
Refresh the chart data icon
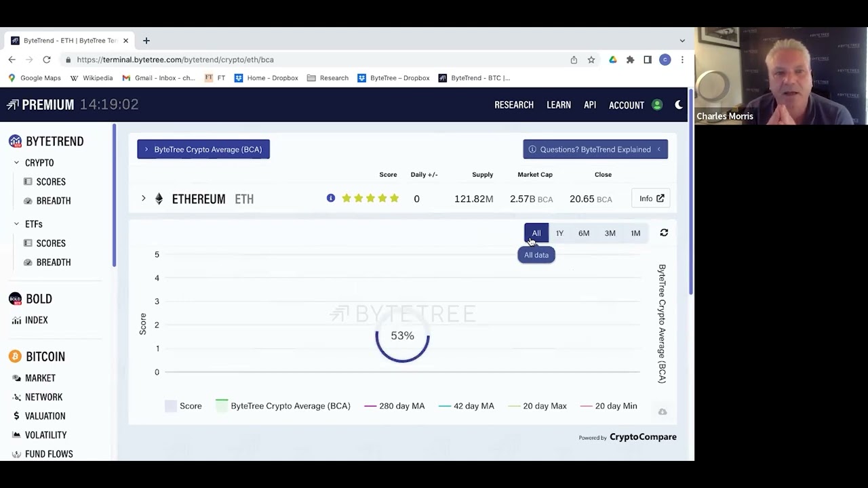pyautogui.click(x=664, y=233)
